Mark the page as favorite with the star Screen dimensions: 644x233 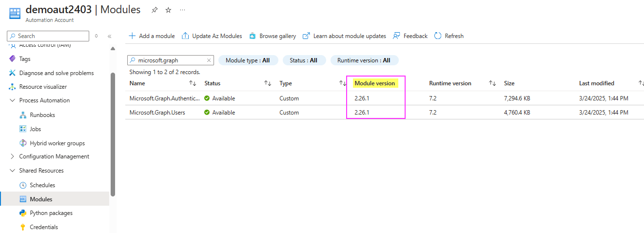(168, 10)
